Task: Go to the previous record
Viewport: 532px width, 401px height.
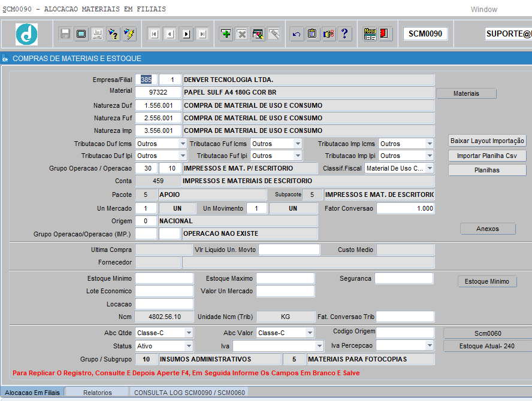Action: 170,34
